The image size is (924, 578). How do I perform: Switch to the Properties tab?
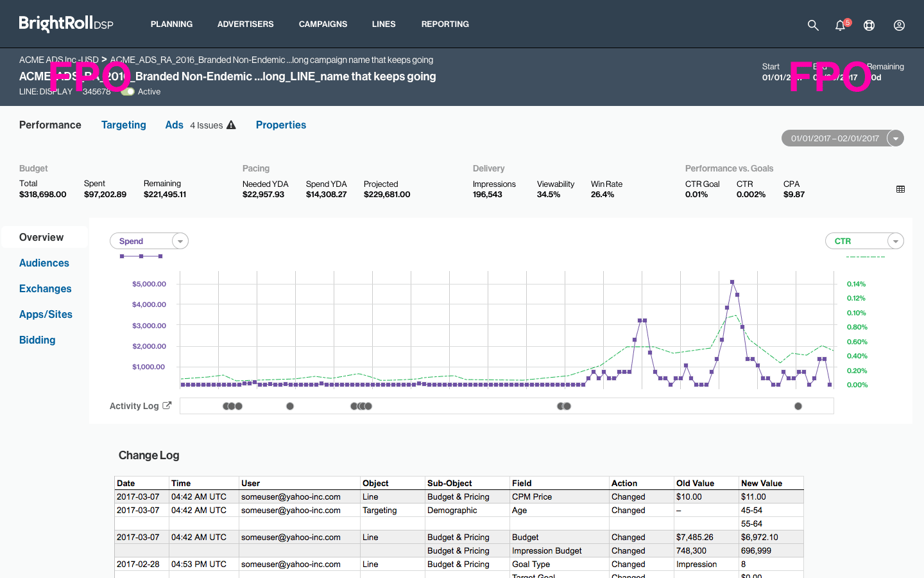coord(281,125)
